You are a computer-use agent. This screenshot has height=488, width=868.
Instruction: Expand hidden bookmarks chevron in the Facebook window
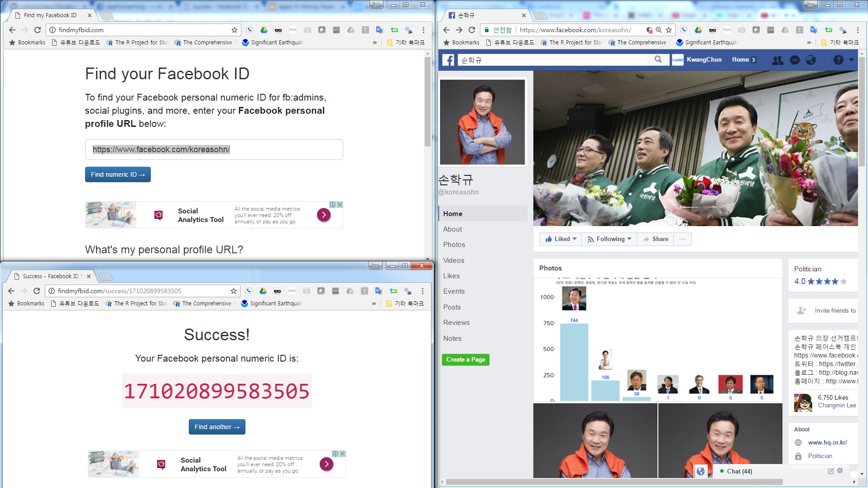pyautogui.click(x=809, y=43)
